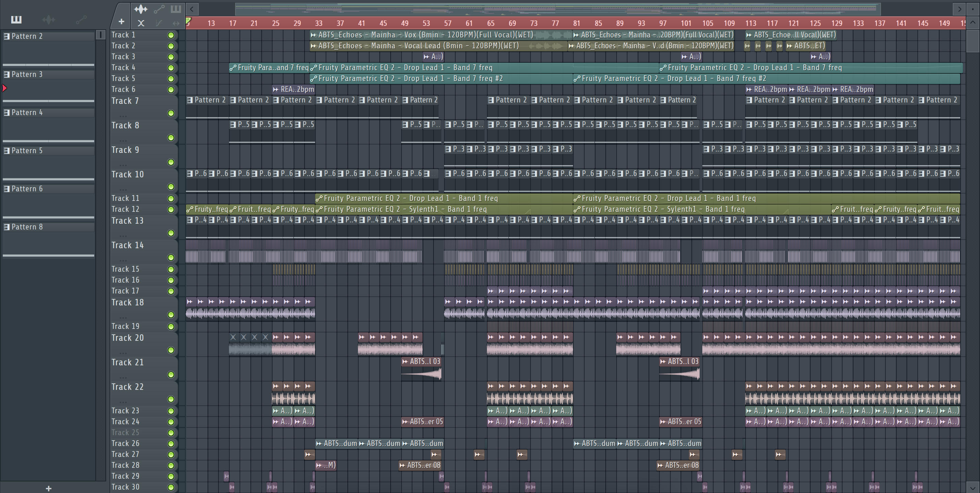Switch picker panel to automation clips view
980x493 pixels.
[x=81, y=19]
